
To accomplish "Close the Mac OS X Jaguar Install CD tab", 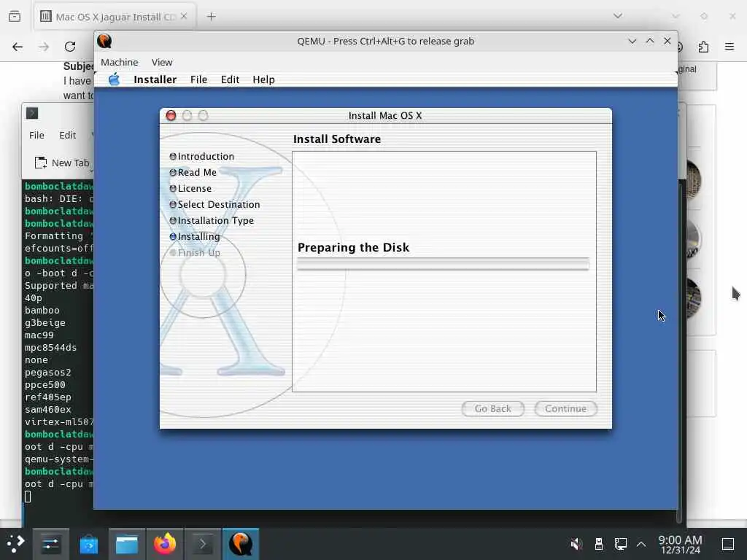I will click(x=184, y=17).
